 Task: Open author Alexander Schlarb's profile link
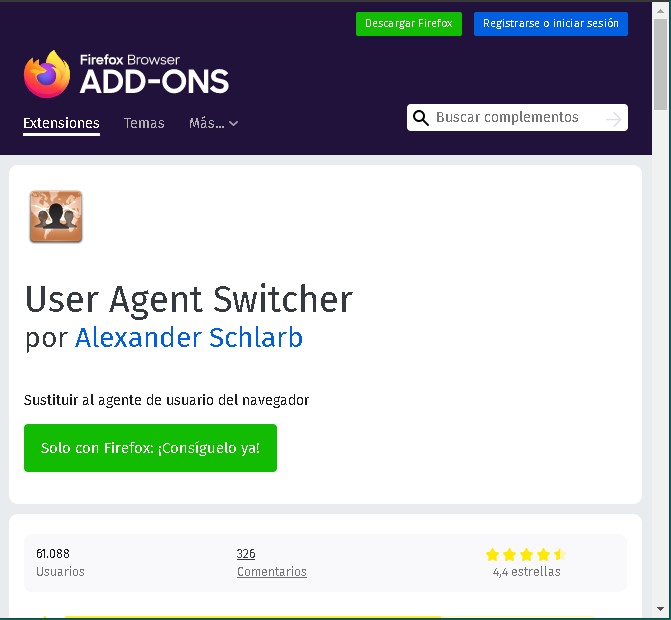point(189,338)
